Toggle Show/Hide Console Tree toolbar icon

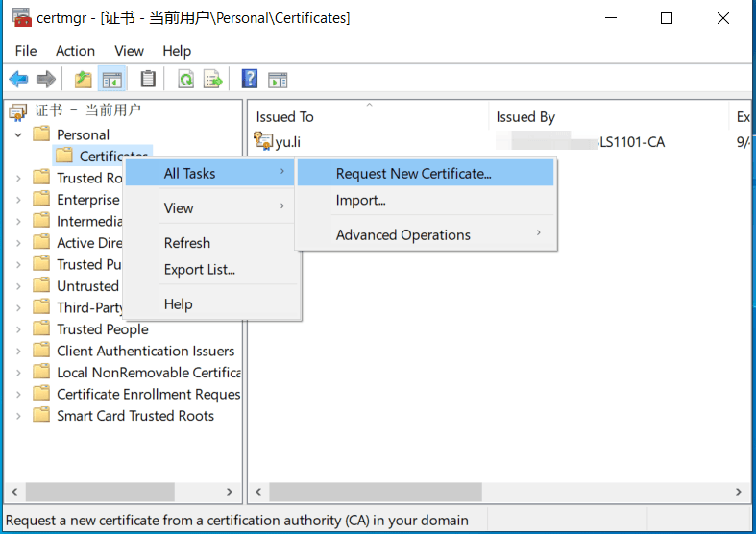[111, 79]
